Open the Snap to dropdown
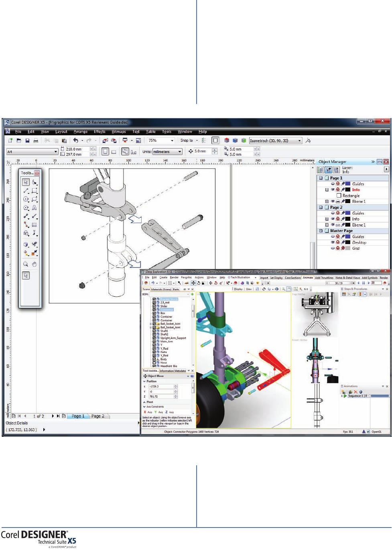 click(x=197, y=141)
